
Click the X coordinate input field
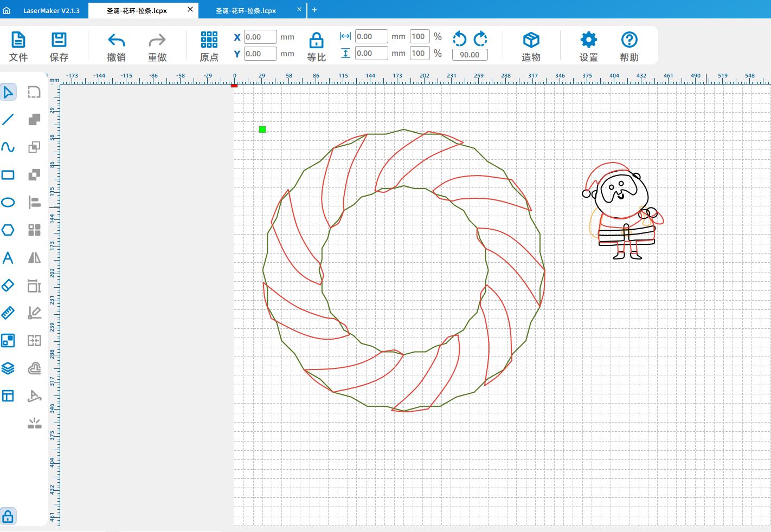pos(260,37)
